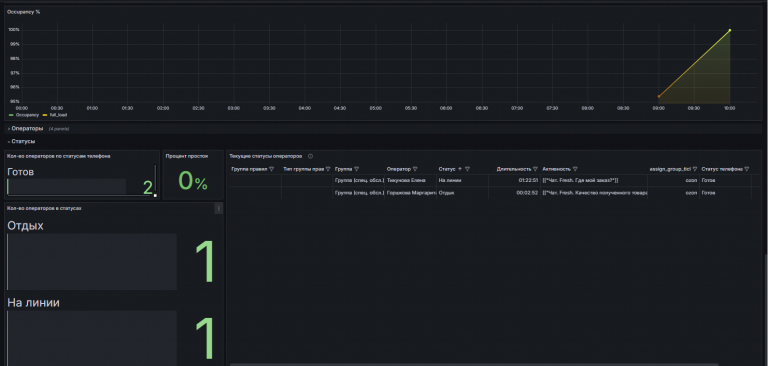Image resolution: width=768 pixels, height=366 pixels.
Task: Open panel menu of Кол-во операторов в статусах
Action: [x=218, y=209]
